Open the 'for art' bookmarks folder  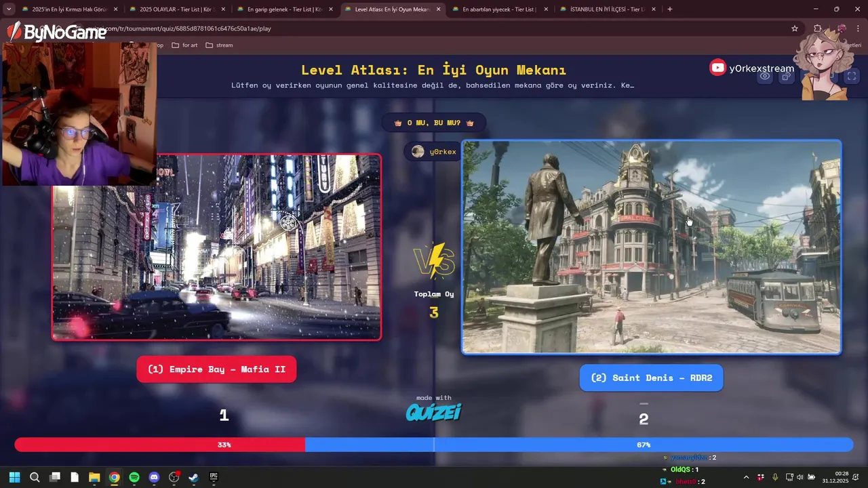point(184,45)
